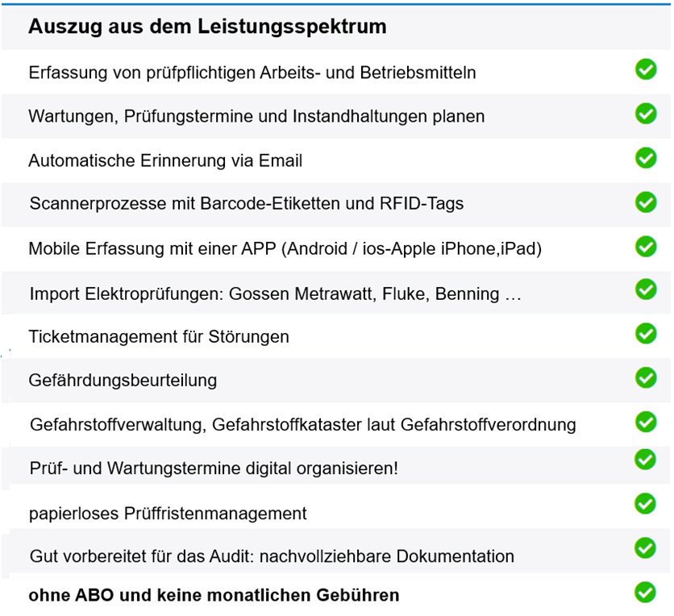The image size is (674, 616).
Task: Click the papierloses Prüffristenmanagement entry text
Action: point(168,513)
